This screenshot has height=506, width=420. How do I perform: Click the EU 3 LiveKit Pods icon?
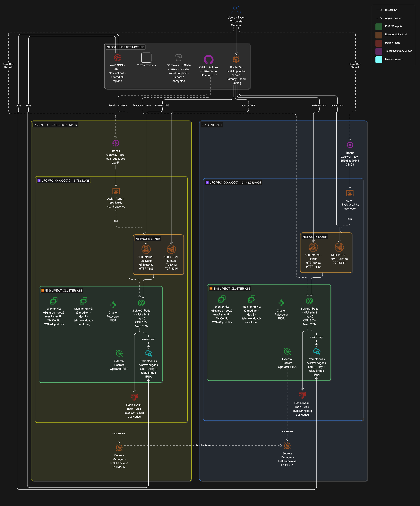[309, 301]
